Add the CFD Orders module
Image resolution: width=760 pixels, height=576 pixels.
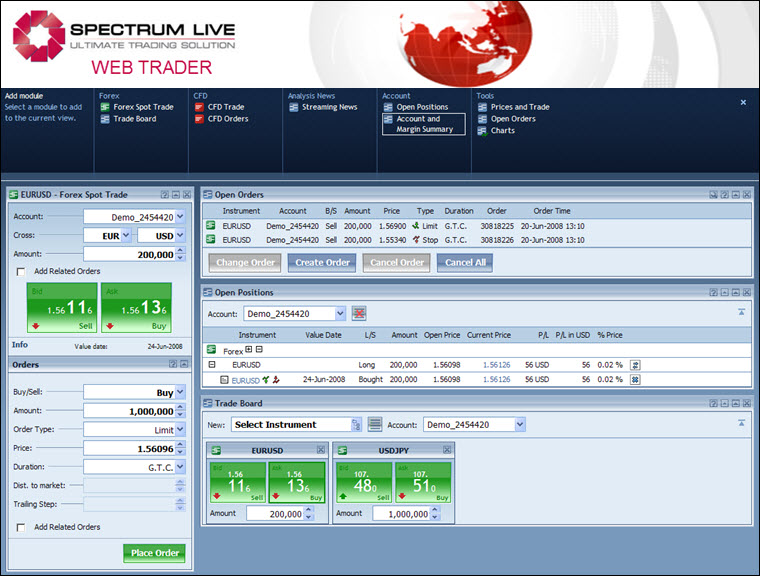pos(222,119)
